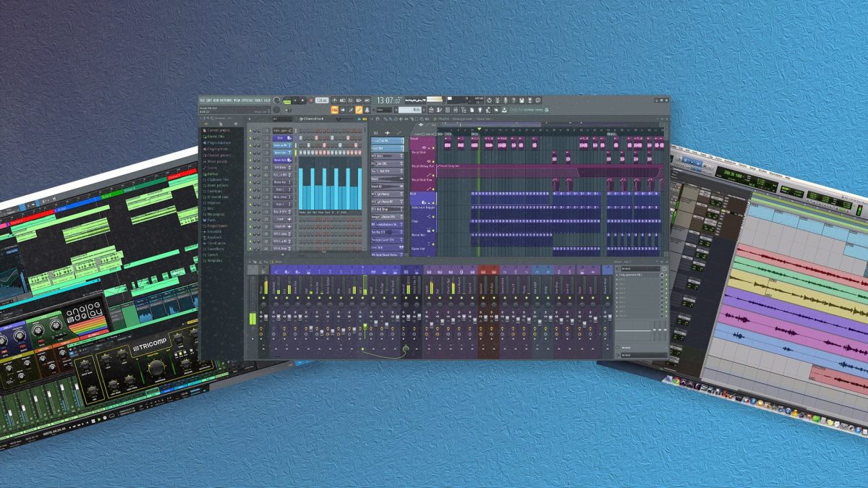The height and width of the screenshot is (488, 868).
Task: Click the 13:07 time display
Action: (389, 100)
